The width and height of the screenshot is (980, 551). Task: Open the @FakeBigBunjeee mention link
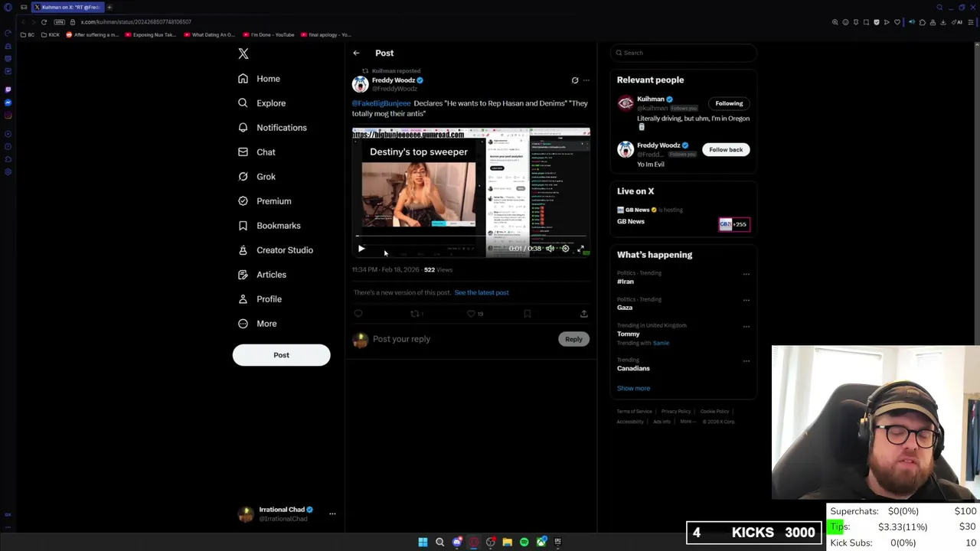pyautogui.click(x=381, y=103)
